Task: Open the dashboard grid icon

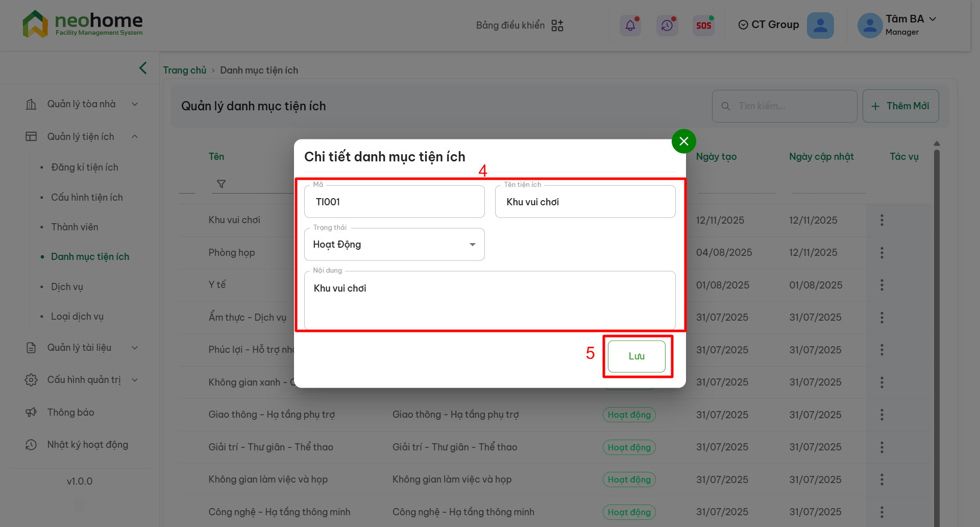Action: (557, 26)
